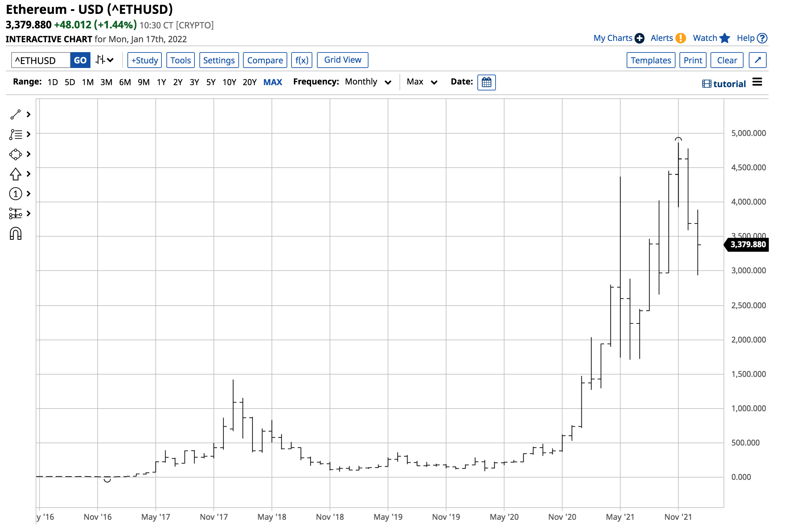The width and height of the screenshot is (797, 532).
Task: Click the +Study button
Action: tap(145, 60)
